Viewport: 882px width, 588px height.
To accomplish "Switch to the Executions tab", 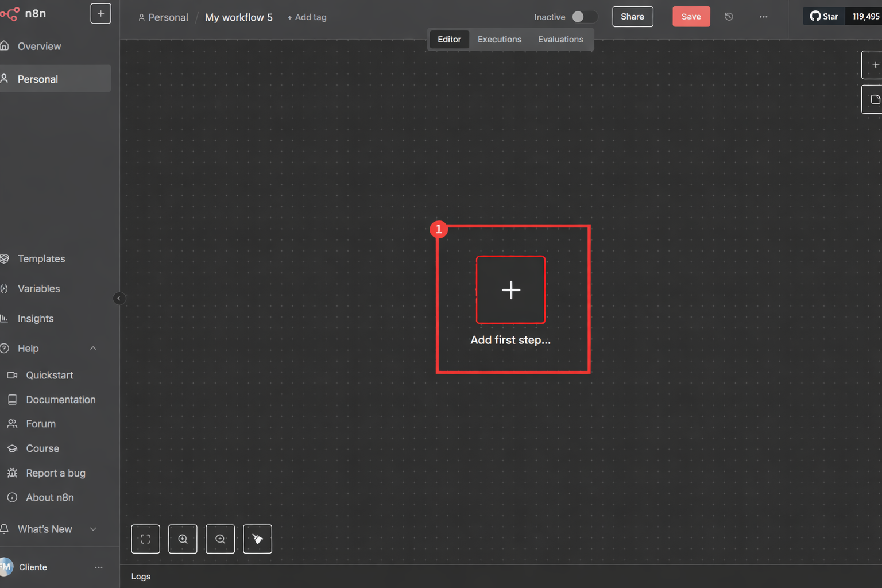I will tap(499, 40).
